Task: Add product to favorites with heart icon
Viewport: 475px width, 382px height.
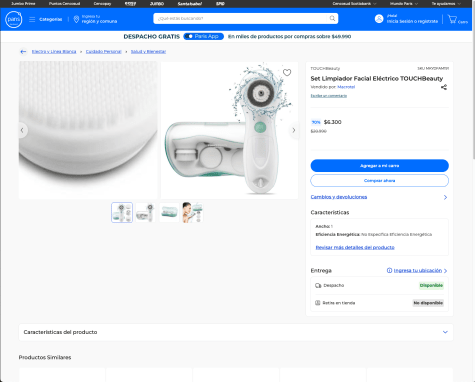Action: (x=287, y=72)
